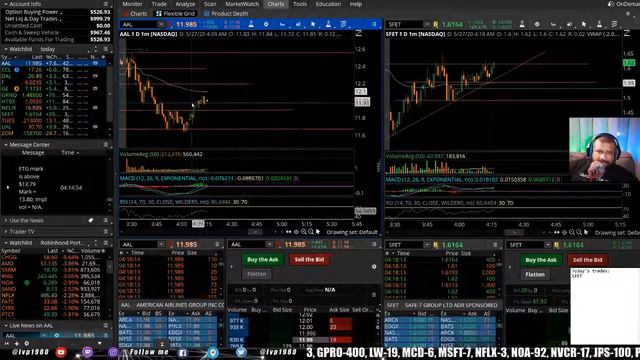Open AAL chart symbol dropdown arrow
This screenshot has height=360, width=640.
pos(161,24)
